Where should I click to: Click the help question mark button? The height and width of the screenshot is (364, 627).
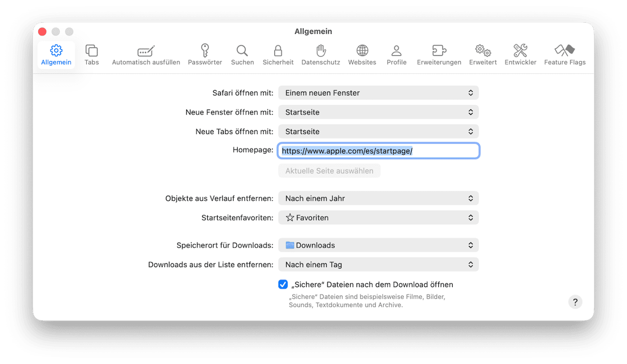[x=575, y=302]
